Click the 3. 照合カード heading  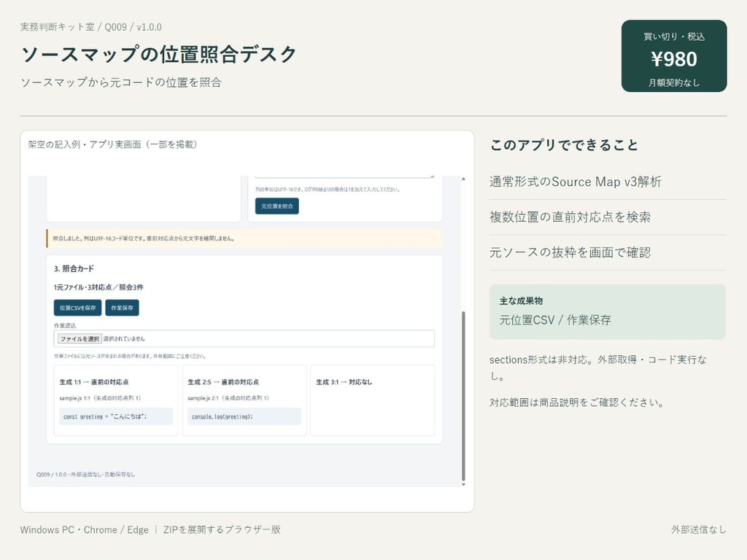pyautogui.click(x=74, y=268)
